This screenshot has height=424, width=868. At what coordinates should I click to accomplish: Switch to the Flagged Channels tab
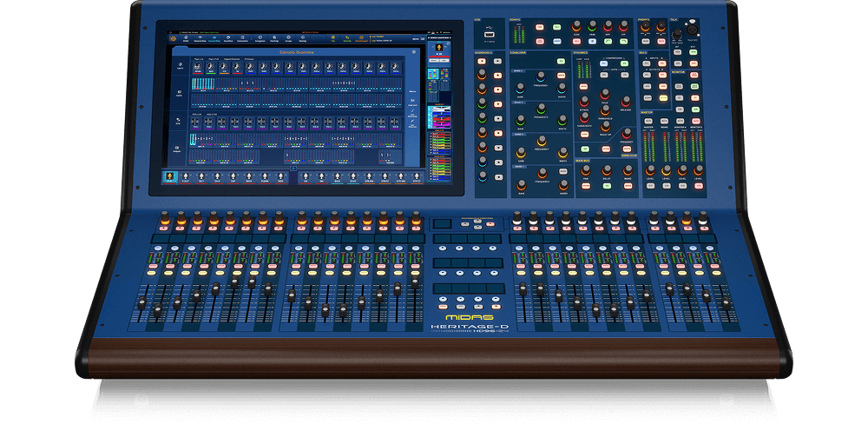(232, 59)
